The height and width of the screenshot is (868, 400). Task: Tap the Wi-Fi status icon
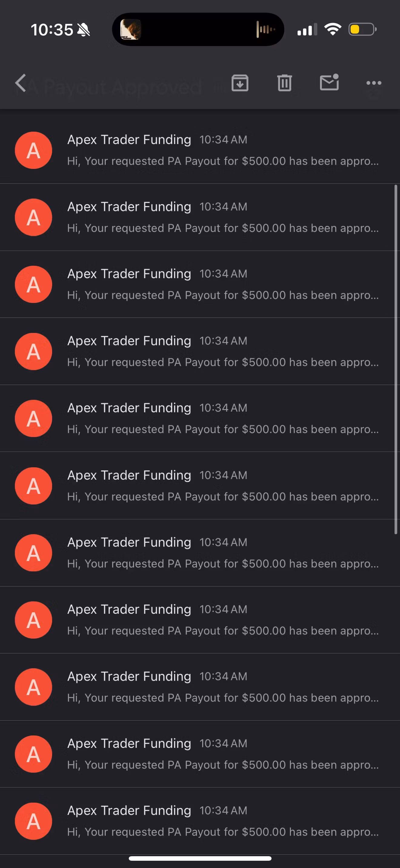(x=332, y=30)
